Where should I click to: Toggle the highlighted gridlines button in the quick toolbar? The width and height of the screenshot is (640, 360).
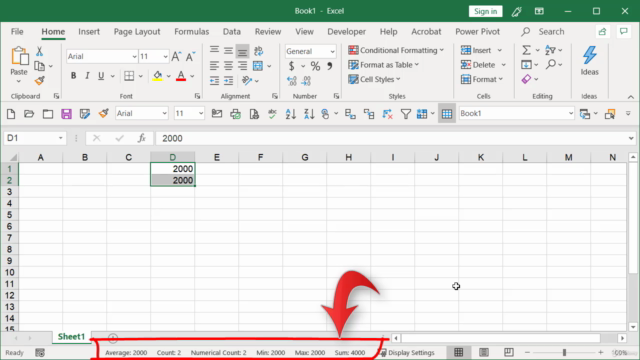pos(447,114)
